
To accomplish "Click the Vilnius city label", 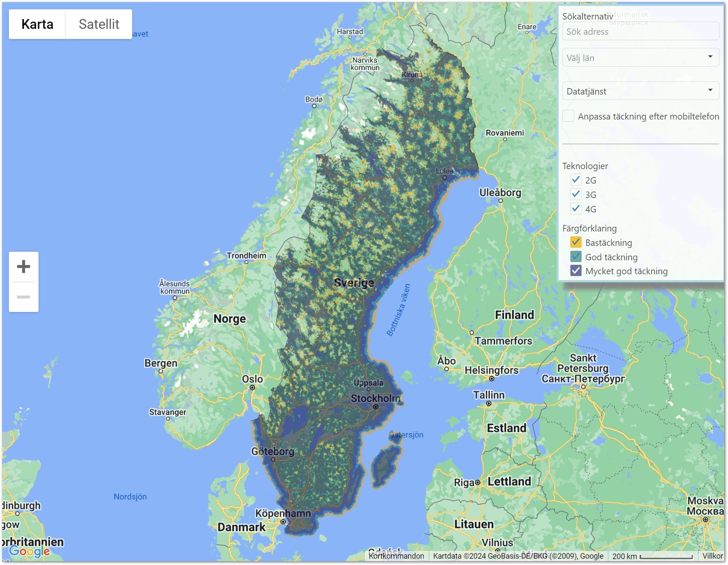I will click(x=497, y=543).
